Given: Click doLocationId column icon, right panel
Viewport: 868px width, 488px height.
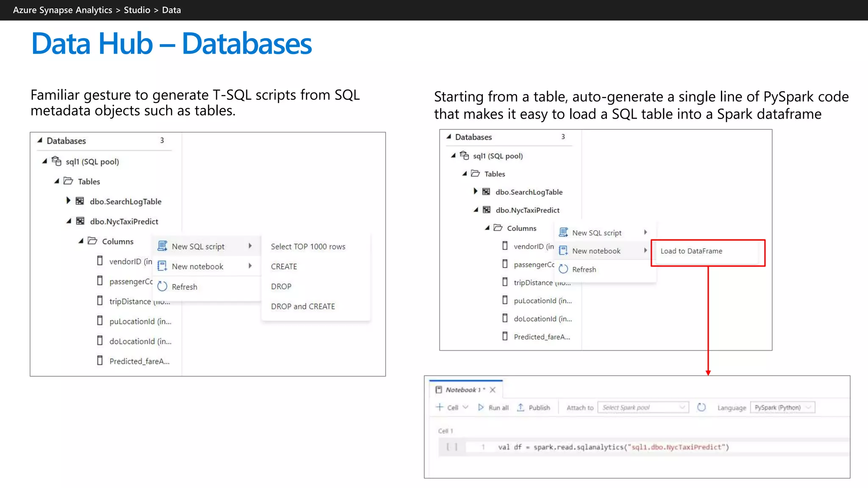Looking at the screenshot, I should (x=505, y=318).
